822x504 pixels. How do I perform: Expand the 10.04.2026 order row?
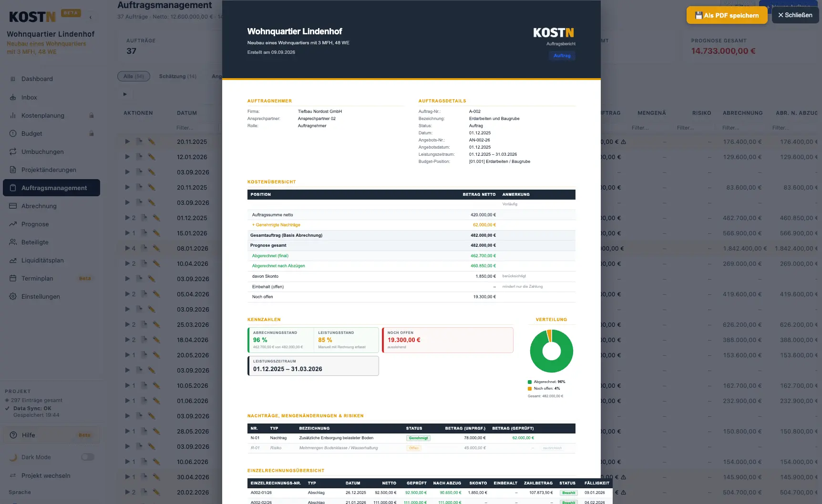click(127, 263)
